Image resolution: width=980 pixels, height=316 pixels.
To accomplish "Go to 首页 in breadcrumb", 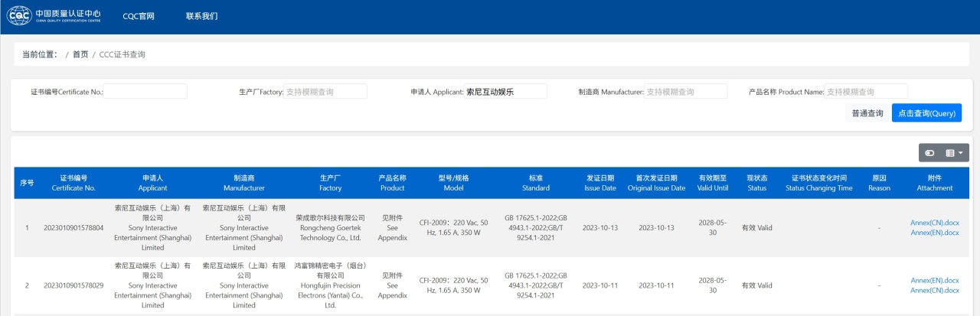I will tap(80, 55).
